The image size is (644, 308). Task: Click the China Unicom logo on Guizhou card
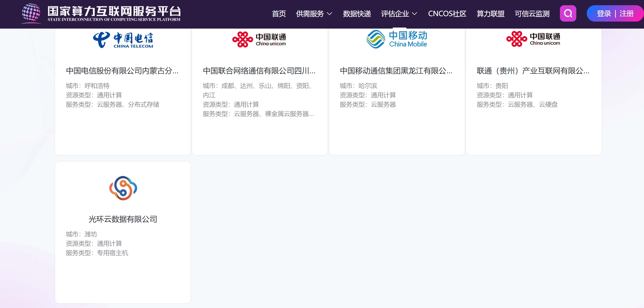[x=533, y=39]
